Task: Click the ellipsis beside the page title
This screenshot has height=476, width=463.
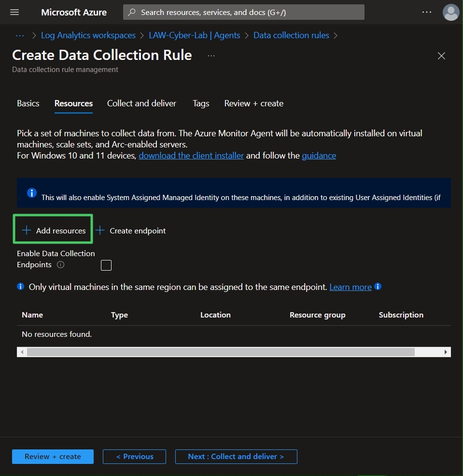Action: click(211, 56)
